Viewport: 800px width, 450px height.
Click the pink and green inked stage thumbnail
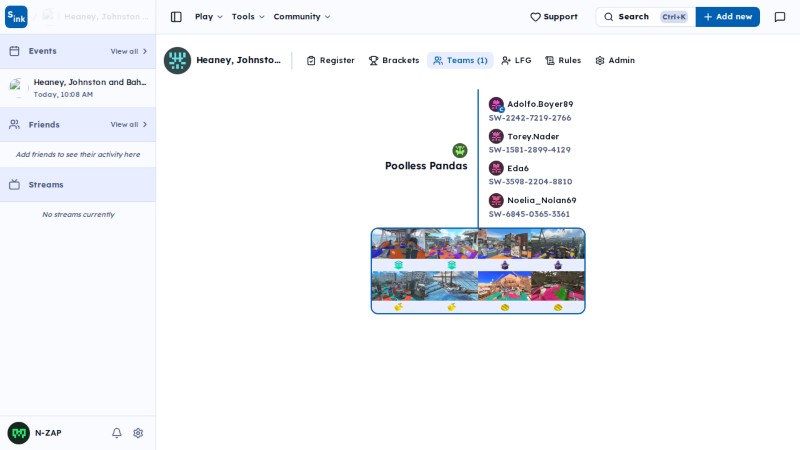tap(558, 286)
